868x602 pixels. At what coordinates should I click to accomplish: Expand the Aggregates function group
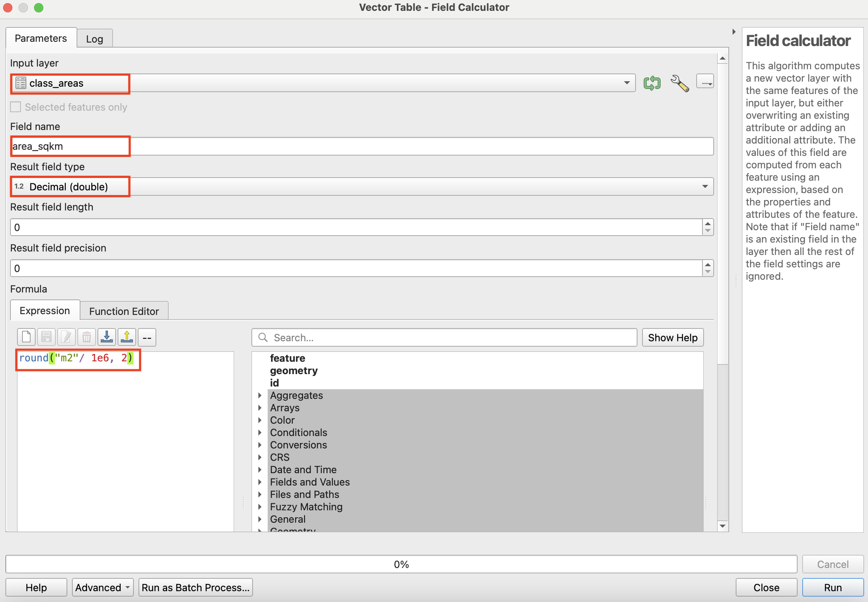click(x=260, y=395)
